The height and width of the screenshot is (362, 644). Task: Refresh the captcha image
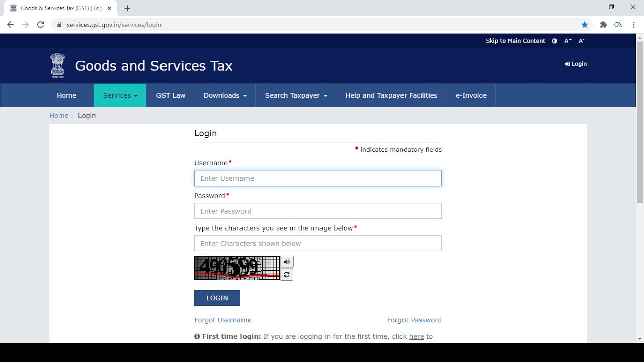click(287, 274)
